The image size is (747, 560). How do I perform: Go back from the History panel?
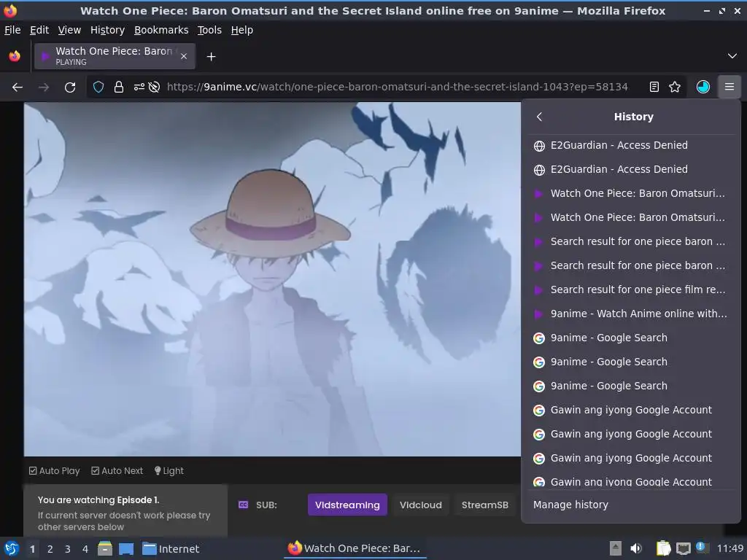point(539,117)
